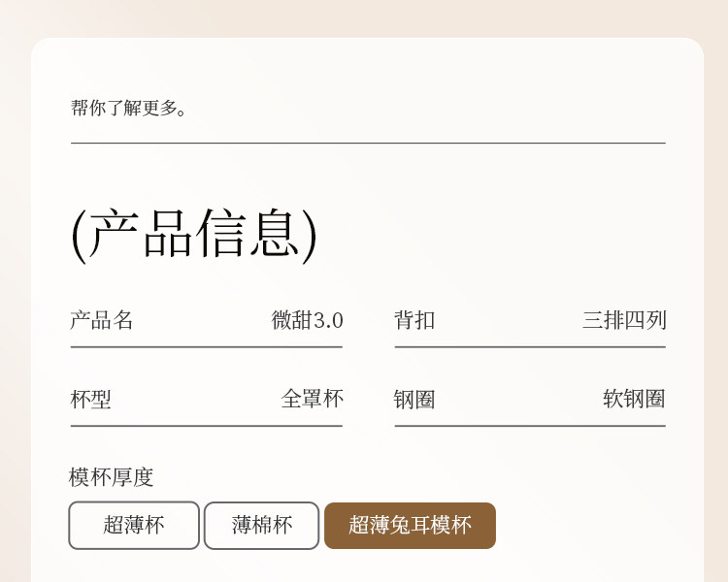Click the 杯型 field label

click(x=90, y=399)
